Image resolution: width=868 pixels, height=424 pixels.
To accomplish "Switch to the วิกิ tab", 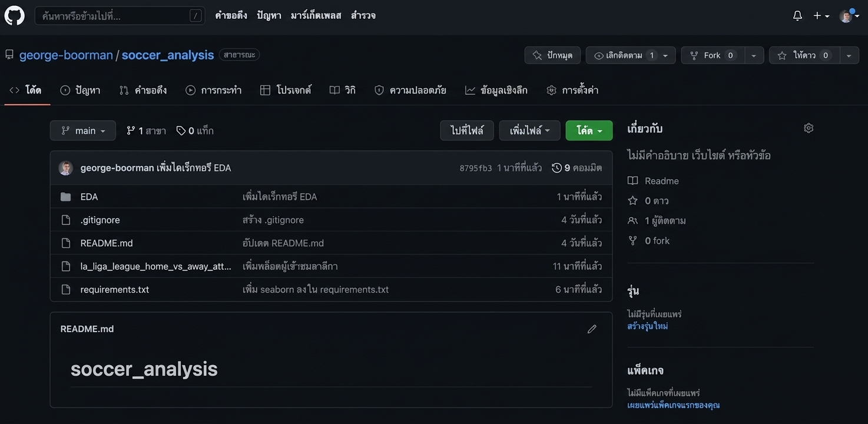I will [343, 90].
